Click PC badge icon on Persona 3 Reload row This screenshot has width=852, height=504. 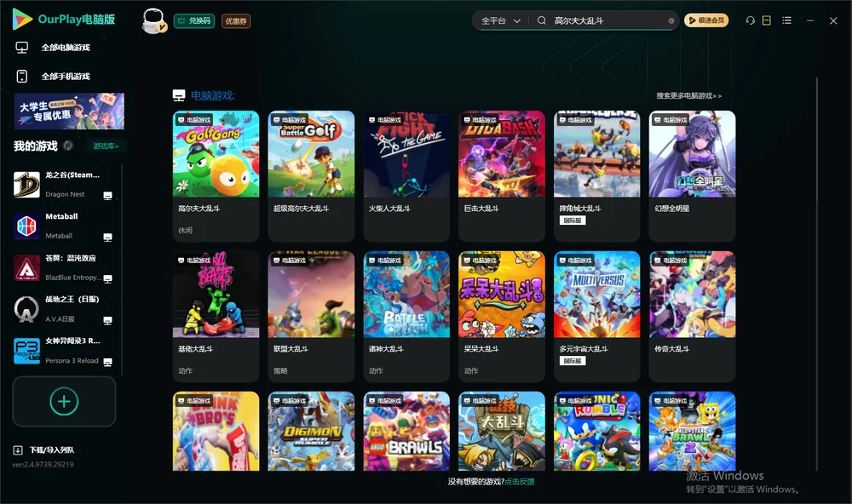pos(107,363)
